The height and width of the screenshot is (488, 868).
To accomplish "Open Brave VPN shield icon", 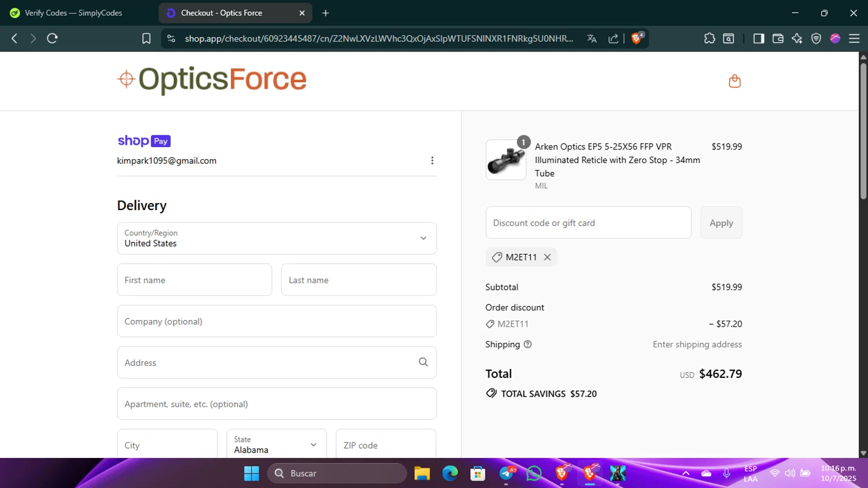I will pyautogui.click(x=816, y=38).
